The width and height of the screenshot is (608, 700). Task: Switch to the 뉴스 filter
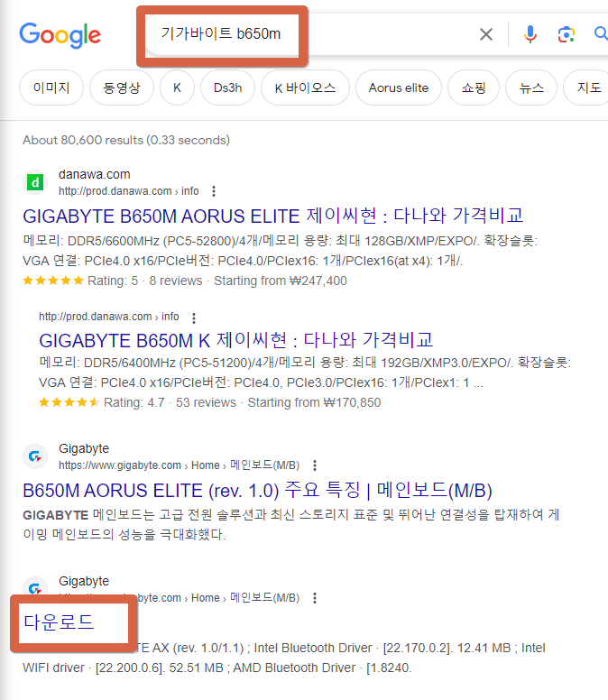pos(531,87)
